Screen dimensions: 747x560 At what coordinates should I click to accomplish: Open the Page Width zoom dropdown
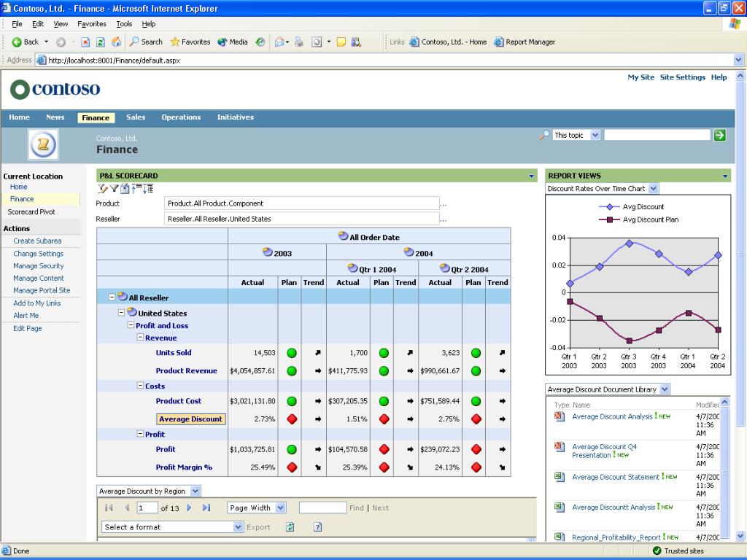pyautogui.click(x=280, y=507)
